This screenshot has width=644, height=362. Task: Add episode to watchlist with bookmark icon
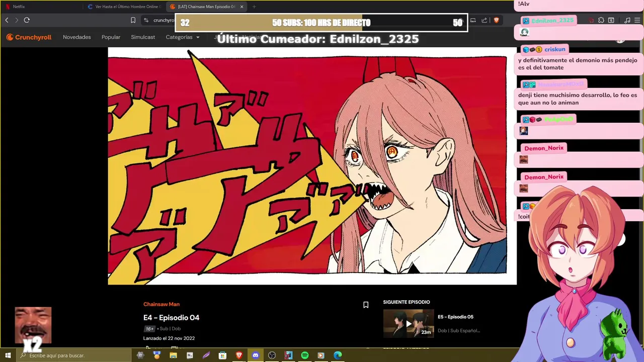pyautogui.click(x=366, y=305)
